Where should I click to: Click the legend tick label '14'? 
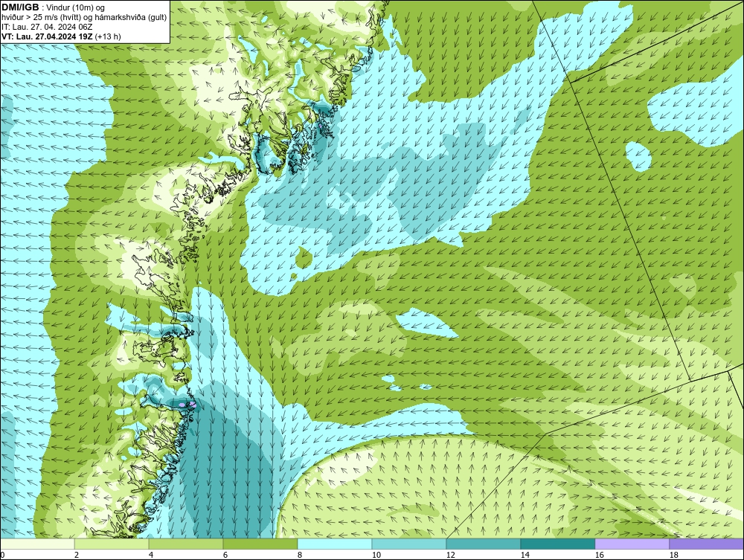point(525,556)
